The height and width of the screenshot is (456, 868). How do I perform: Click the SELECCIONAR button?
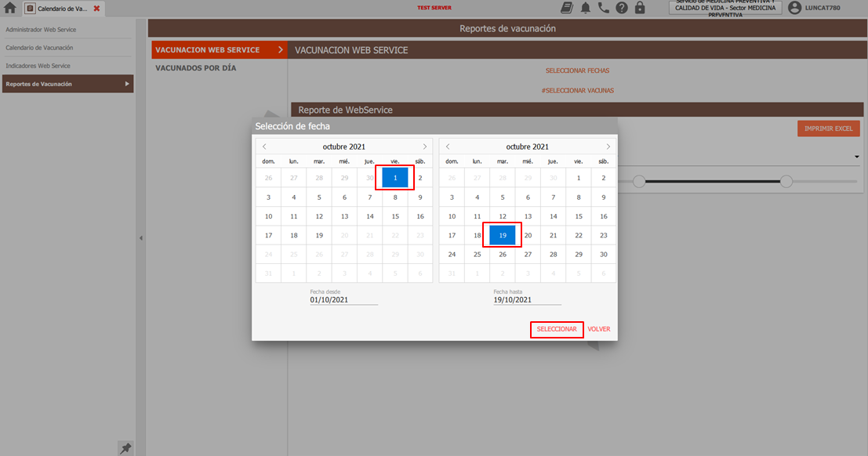557,329
